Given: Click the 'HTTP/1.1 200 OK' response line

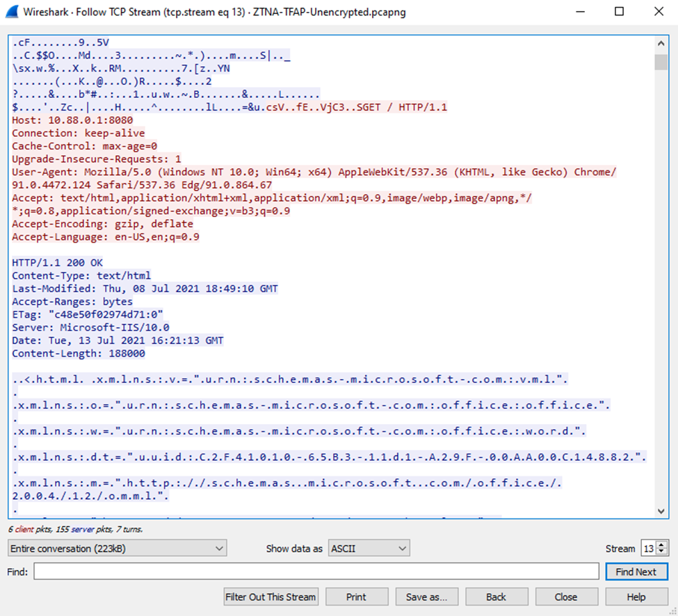Looking at the screenshot, I should tap(57, 262).
